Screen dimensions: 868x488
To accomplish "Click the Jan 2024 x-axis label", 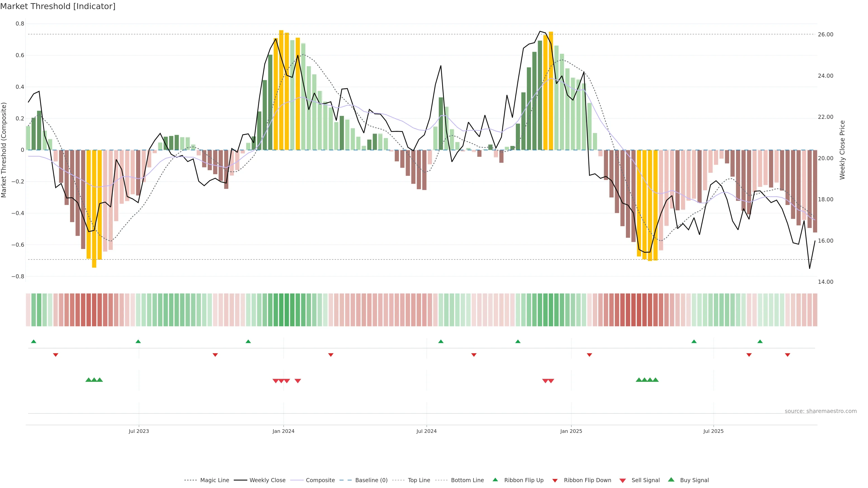I will pyautogui.click(x=283, y=431).
